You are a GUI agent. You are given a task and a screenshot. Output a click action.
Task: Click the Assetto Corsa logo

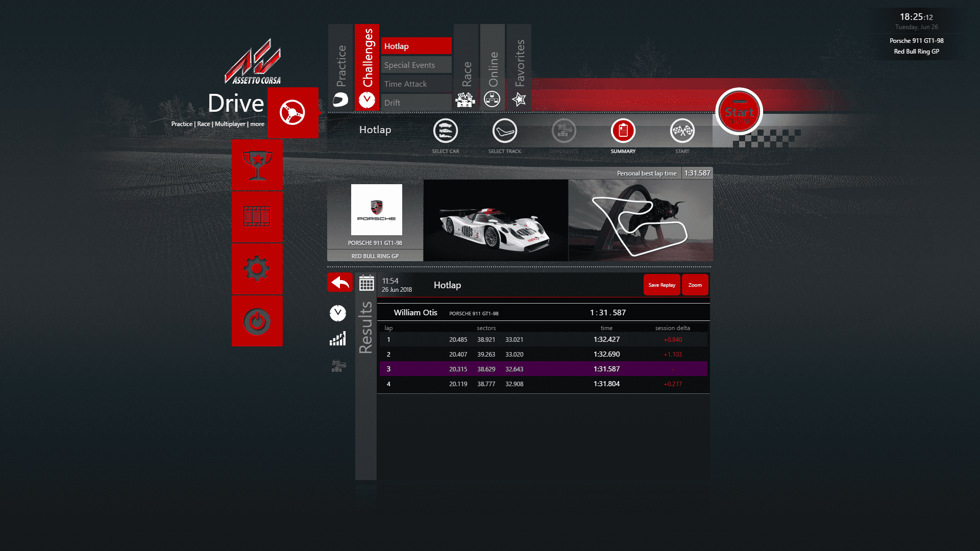(253, 62)
